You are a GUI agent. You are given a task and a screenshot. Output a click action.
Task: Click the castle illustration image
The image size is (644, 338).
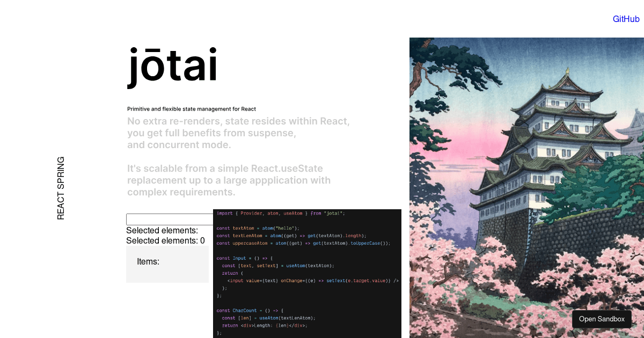tap(526, 188)
